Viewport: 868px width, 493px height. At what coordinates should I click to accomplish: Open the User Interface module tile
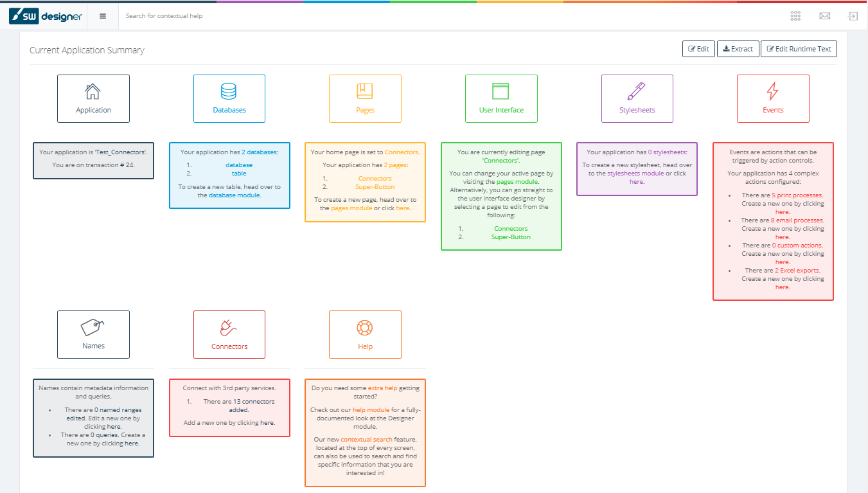[501, 98]
